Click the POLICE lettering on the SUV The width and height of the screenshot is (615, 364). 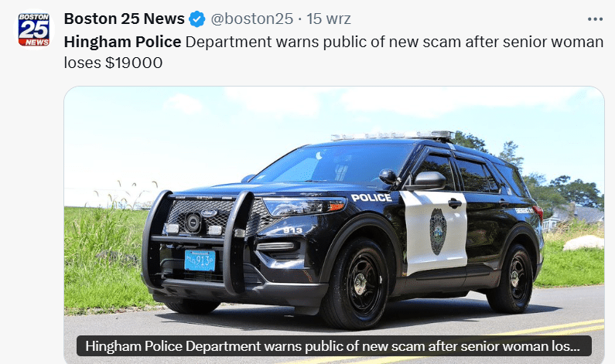point(371,198)
